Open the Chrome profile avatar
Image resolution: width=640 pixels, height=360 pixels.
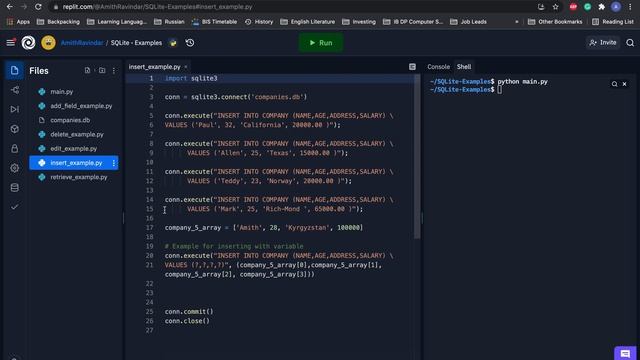click(x=616, y=7)
